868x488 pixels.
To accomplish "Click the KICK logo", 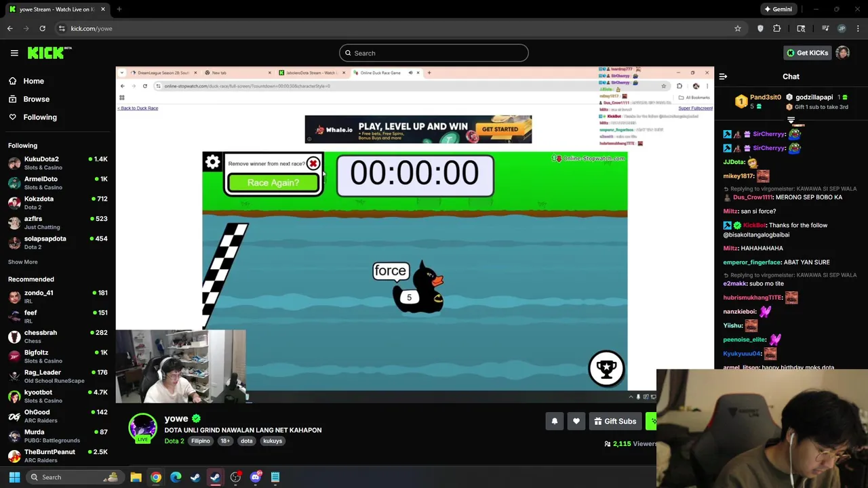I will [50, 53].
